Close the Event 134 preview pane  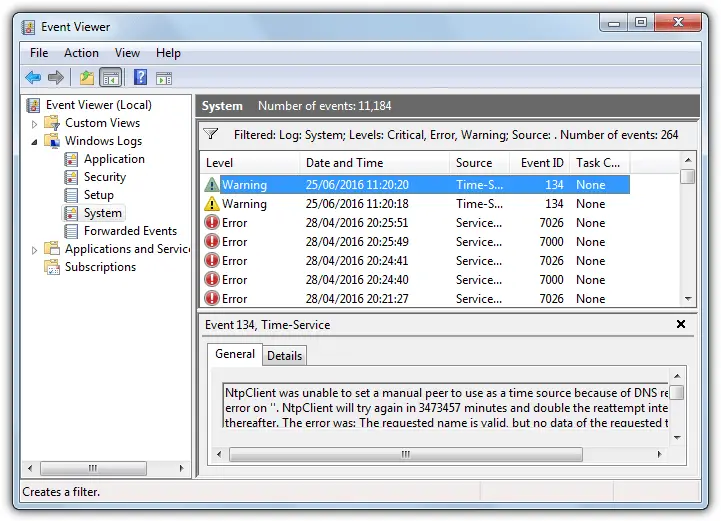(x=681, y=324)
